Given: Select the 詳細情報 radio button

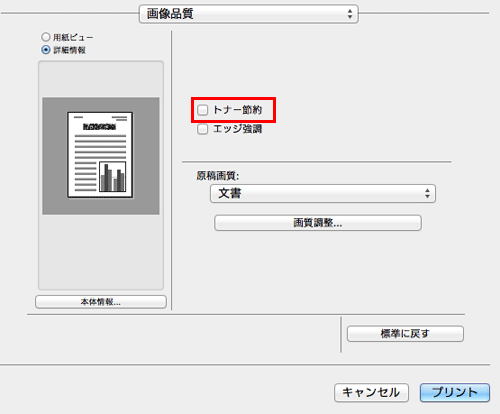Looking at the screenshot, I should 46,50.
